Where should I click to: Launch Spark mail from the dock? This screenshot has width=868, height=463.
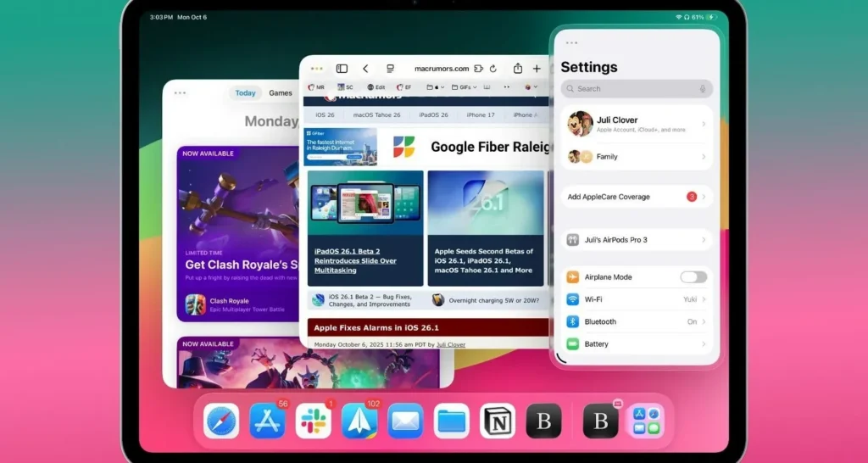[359, 421]
